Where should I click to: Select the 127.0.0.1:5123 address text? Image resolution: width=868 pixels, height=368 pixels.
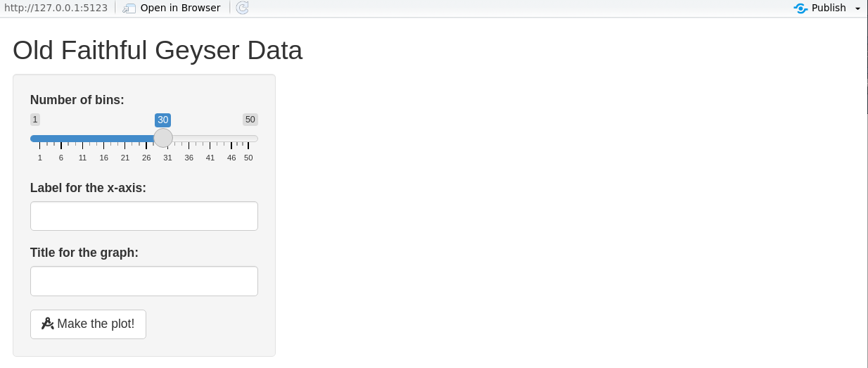coord(56,8)
